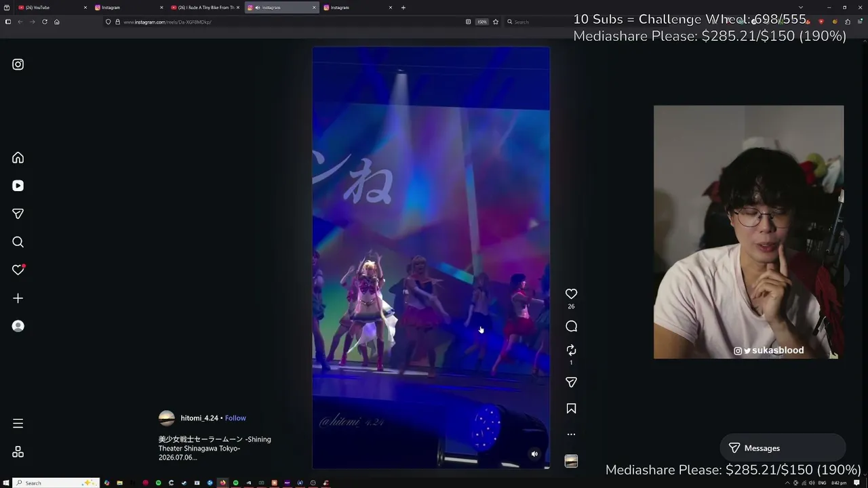The height and width of the screenshot is (488, 868).
Task: Open a new browser tab
Action: (403, 7)
